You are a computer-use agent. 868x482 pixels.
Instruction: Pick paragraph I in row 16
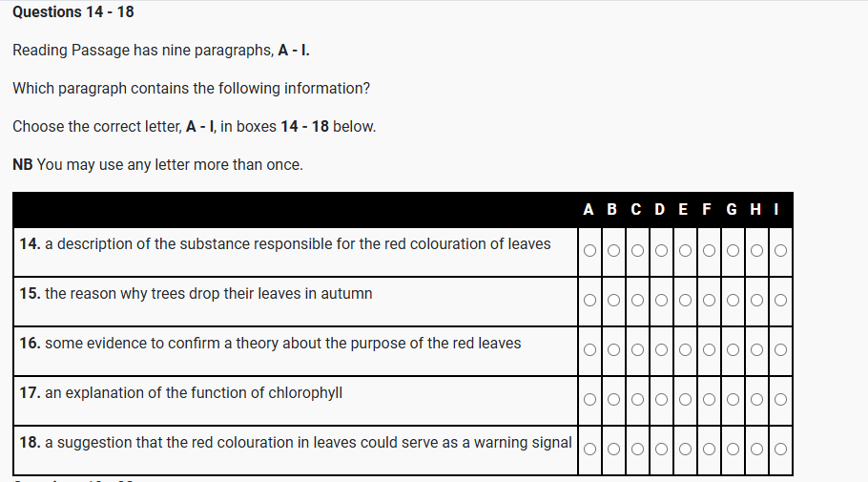(780, 351)
